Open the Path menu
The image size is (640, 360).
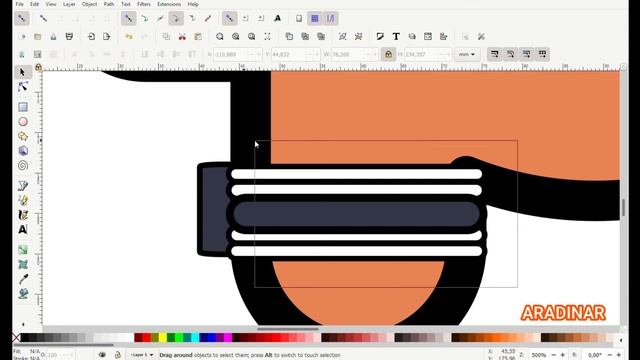pos(109,4)
